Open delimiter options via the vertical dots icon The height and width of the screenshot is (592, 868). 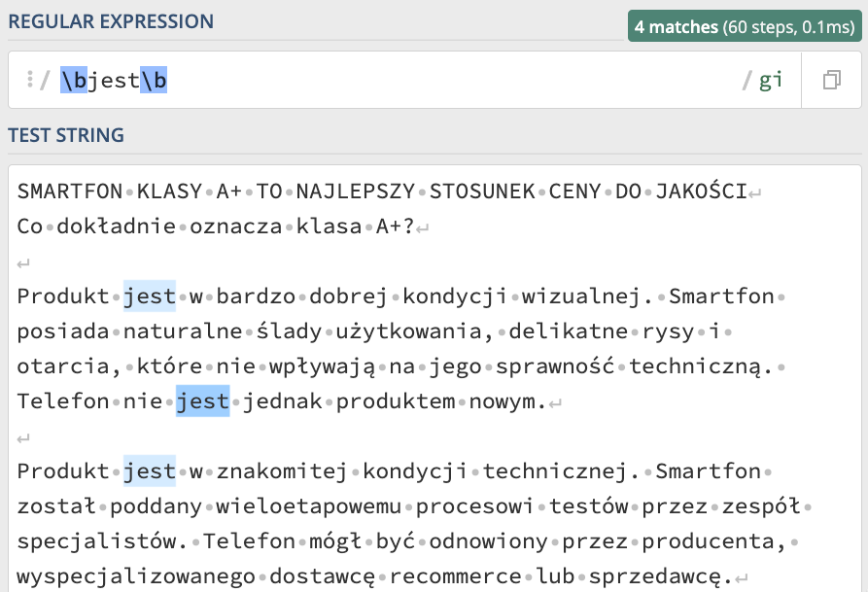pos(30,79)
